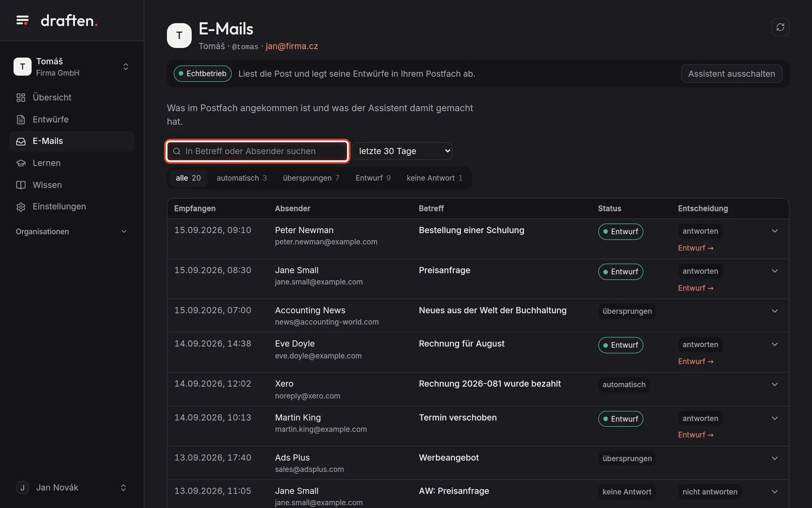Viewport: 812px width, 508px height.
Task: Click the Jan Novák avatar
Action: point(22,488)
